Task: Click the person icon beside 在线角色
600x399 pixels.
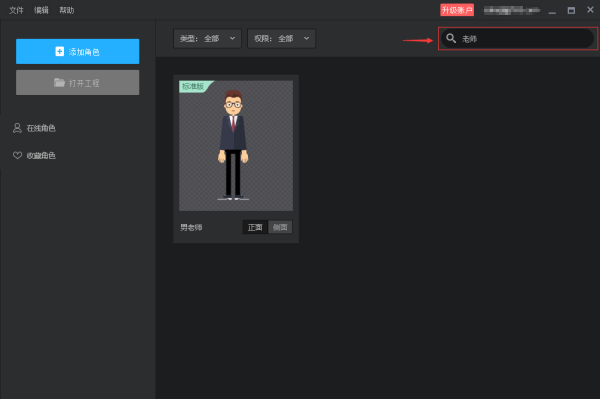Action: pyautogui.click(x=17, y=128)
